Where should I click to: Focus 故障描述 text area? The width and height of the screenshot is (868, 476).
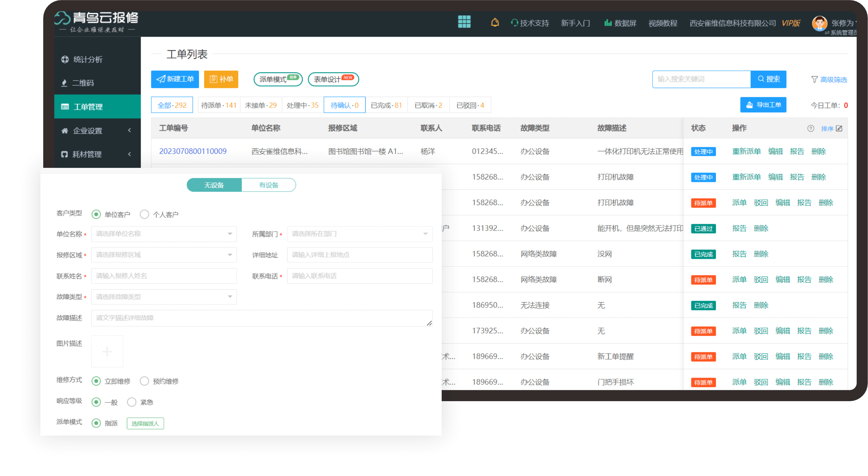coord(262,318)
